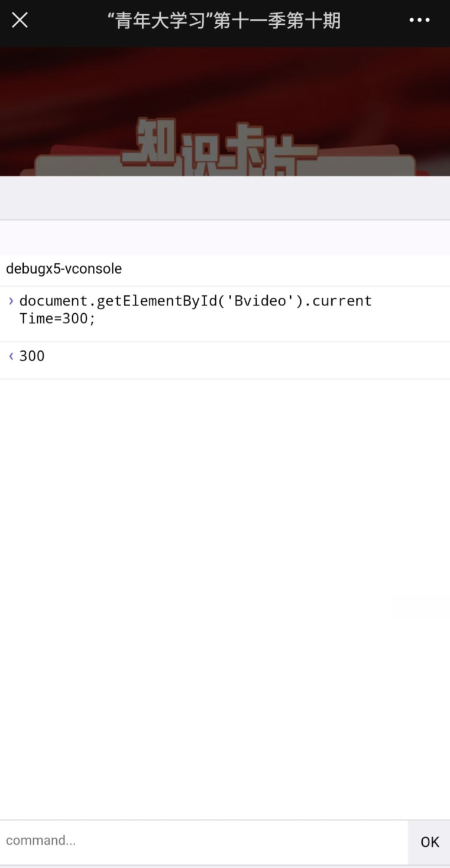Click the empty console log area
The width and height of the screenshot is (450, 868).
point(225,532)
